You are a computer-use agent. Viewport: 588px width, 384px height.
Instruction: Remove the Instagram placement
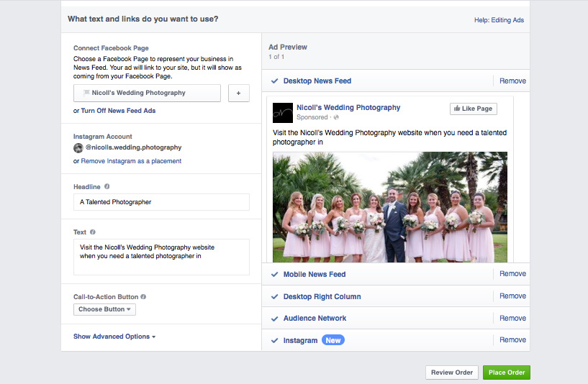point(512,340)
